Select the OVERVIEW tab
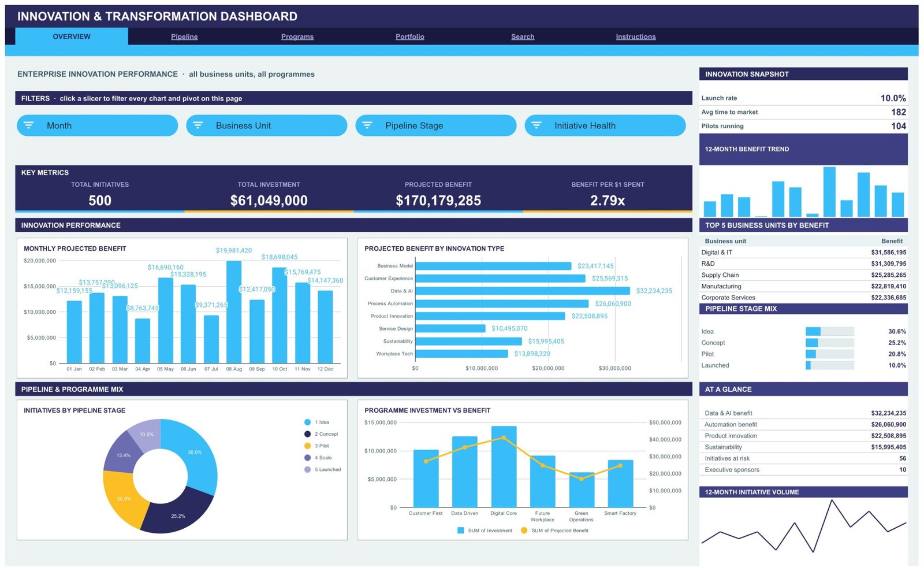 pyautogui.click(x=72, y=36)
